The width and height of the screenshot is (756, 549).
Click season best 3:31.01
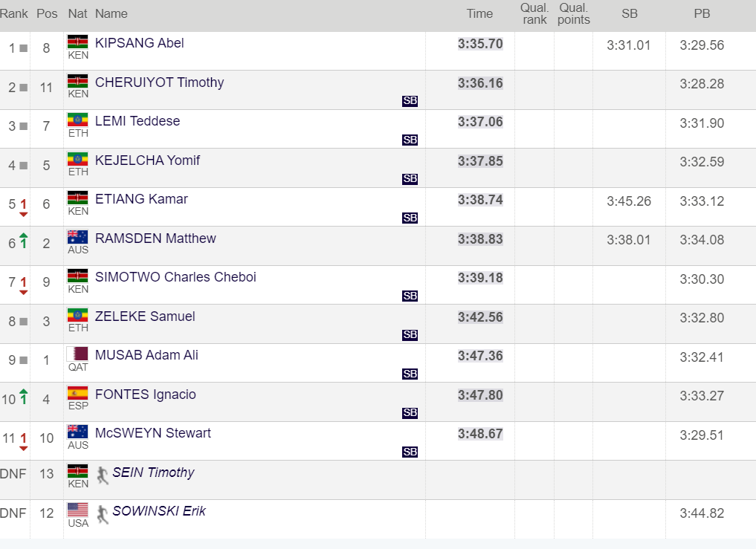point(629,45)
